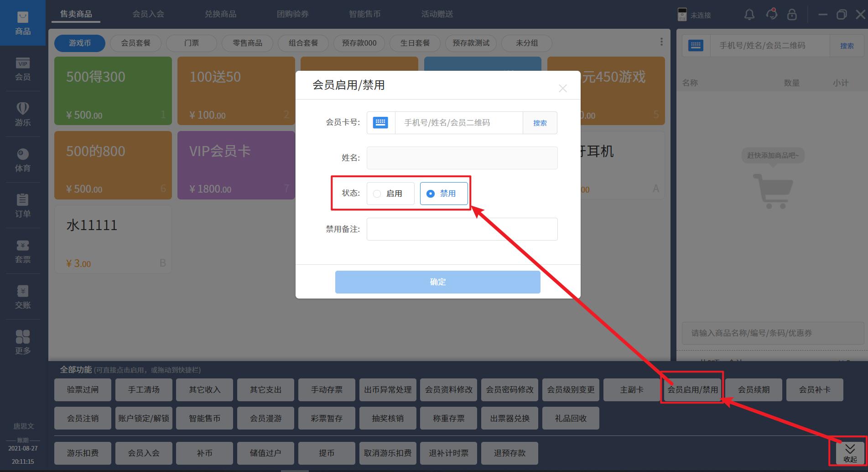868x472 pixels.
Task: Select the 会员套餐 category
Action: coord(135,43)
